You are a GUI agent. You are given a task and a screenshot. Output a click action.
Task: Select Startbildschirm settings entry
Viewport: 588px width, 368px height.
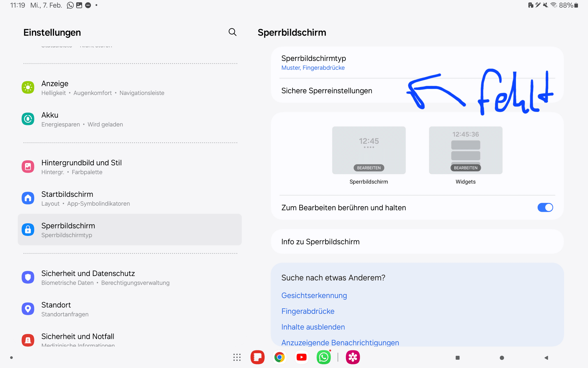click(x=67, y=198)
